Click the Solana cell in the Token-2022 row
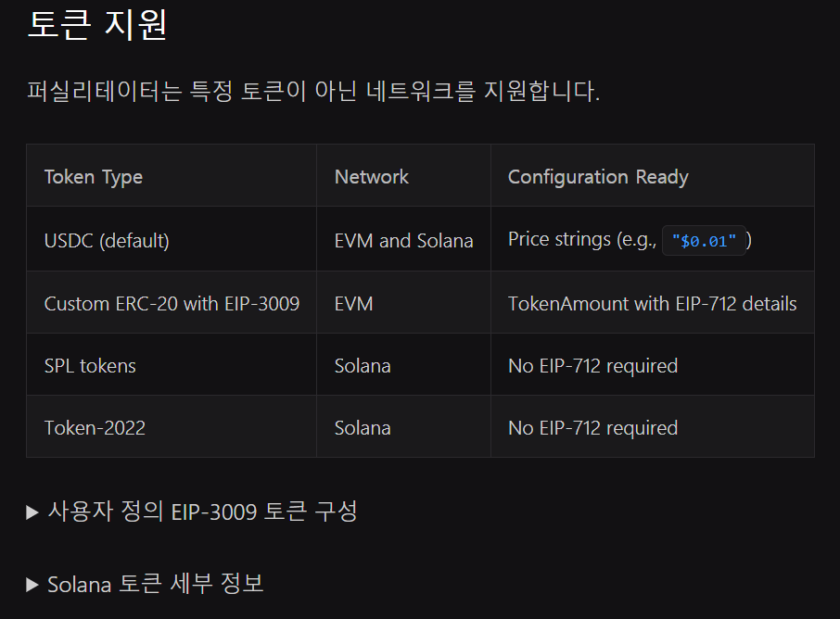 pyautogui.click(x=363, y=428)
